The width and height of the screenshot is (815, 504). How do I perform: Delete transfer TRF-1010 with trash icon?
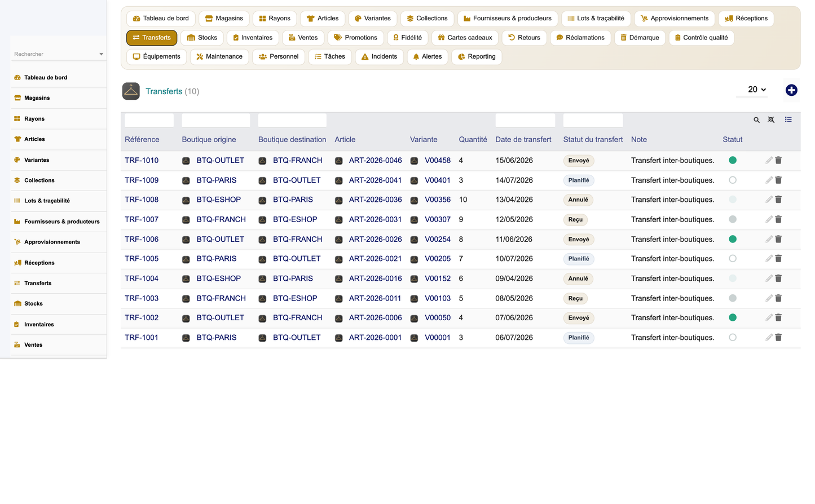click(778, 161)
